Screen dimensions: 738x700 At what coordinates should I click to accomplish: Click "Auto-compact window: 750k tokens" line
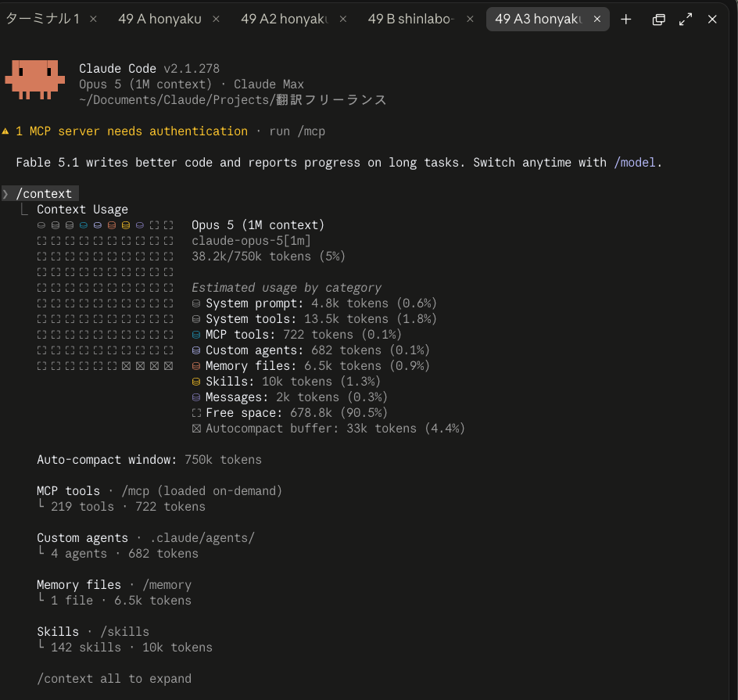coord(149,459)
